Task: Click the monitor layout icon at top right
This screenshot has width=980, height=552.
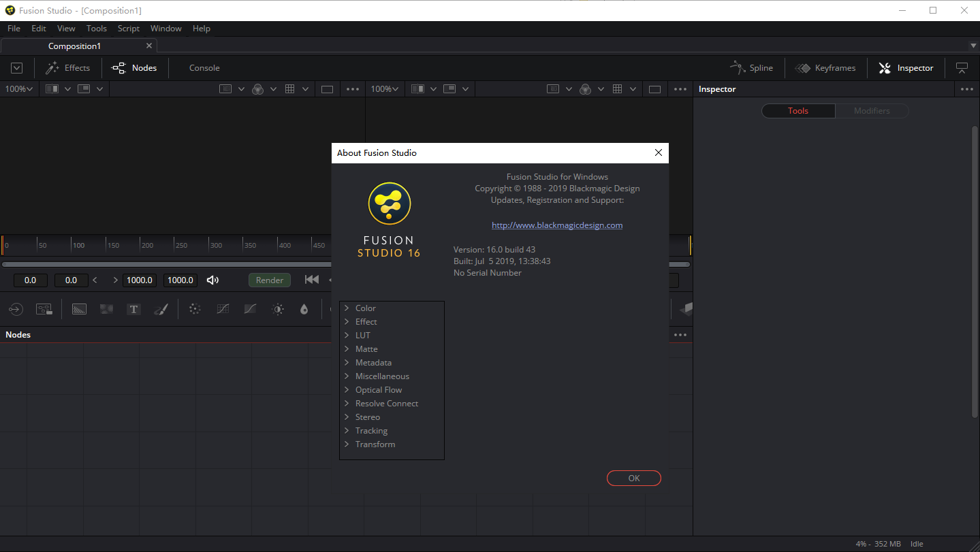Action: 962,68
